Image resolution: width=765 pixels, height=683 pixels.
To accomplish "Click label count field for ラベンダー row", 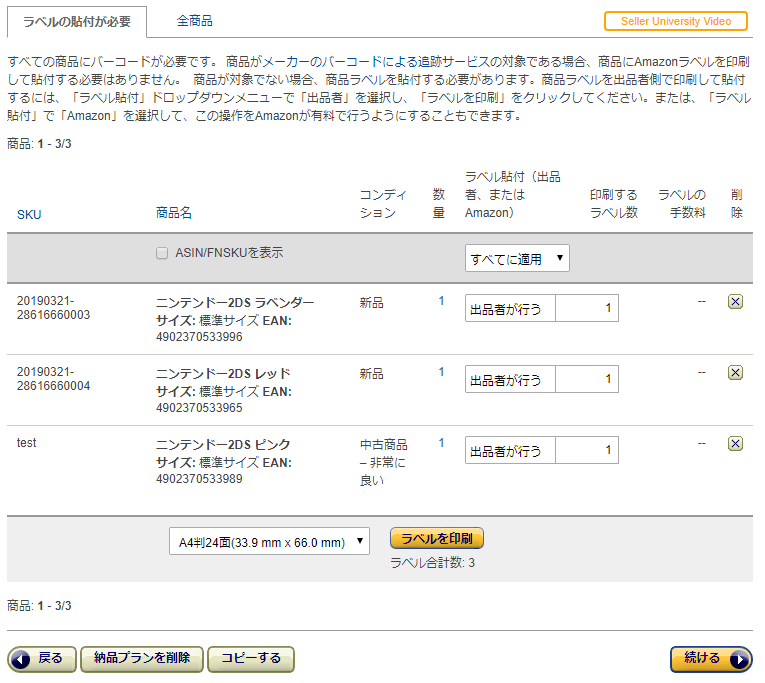I will (x=587, y=308).
